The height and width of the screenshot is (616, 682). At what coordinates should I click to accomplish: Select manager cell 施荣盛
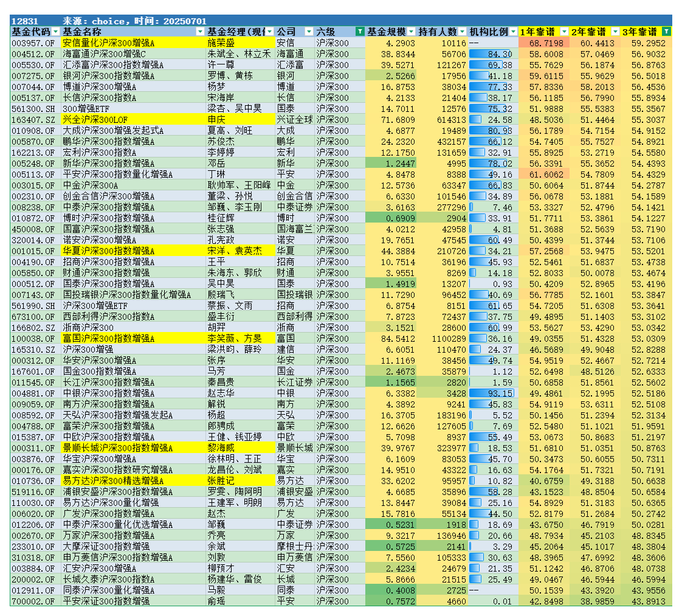click(241, 43)
